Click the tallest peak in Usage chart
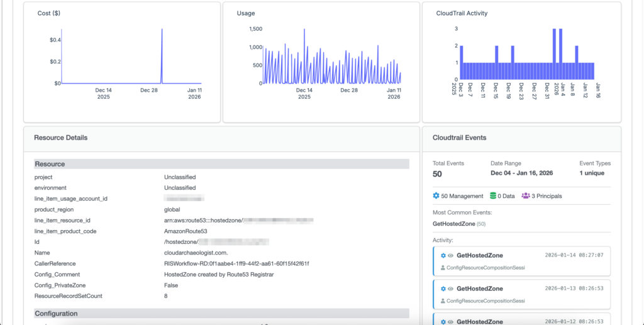The width and height of the screenshot is (644, 325). tap(304, 30)
